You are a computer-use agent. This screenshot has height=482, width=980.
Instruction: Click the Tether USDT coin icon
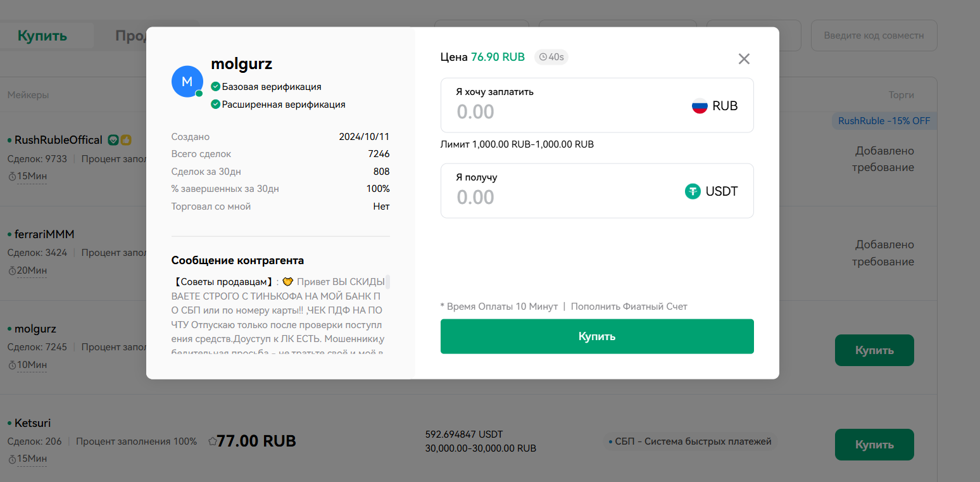[x=693, y=191]
